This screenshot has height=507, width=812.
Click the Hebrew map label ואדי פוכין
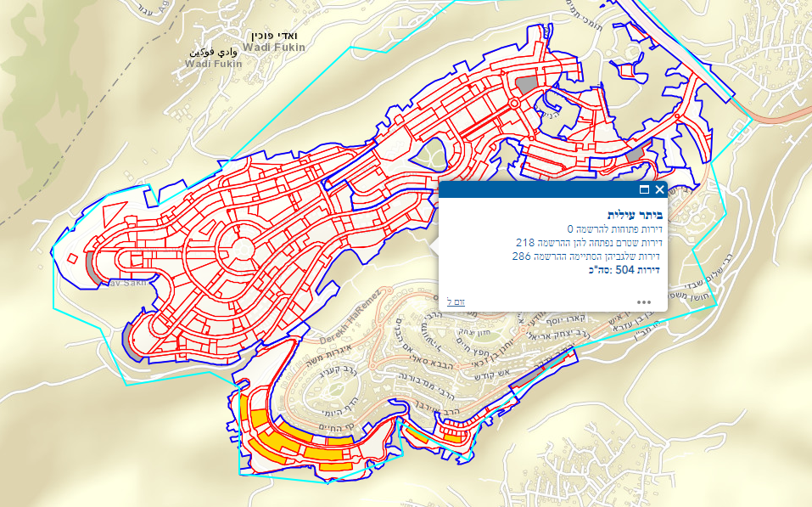click(x=274, y=37)
